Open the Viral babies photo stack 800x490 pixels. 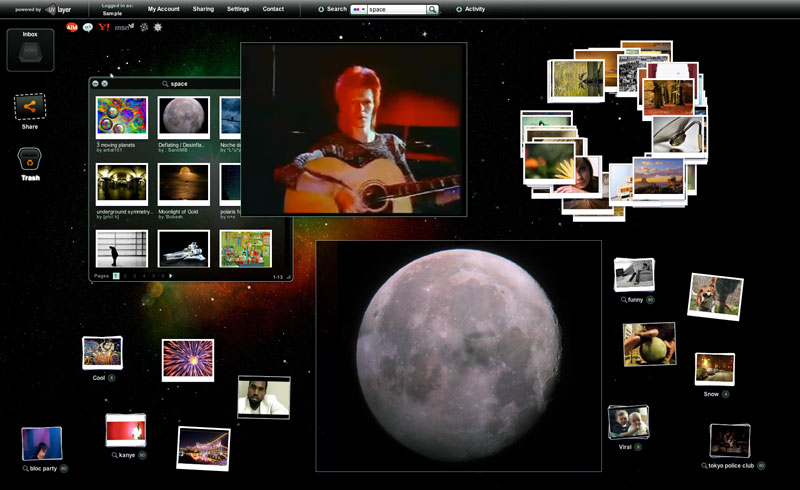click(629, 422)
